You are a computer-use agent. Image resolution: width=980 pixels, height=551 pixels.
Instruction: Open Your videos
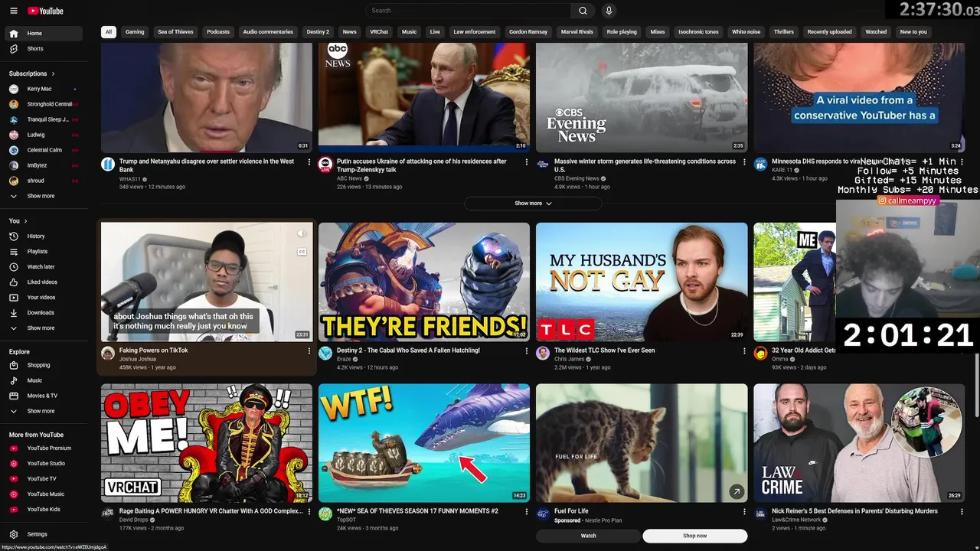(x=44, y=298)
